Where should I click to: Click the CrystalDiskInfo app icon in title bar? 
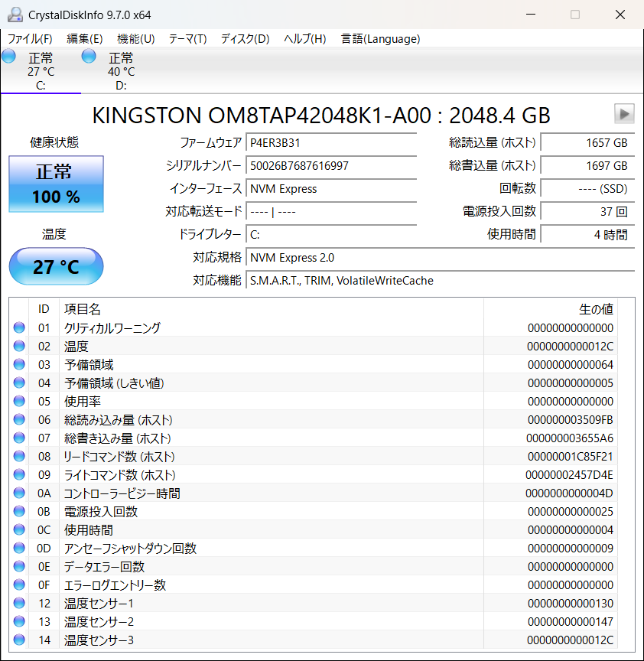click(x=15, y=15)
